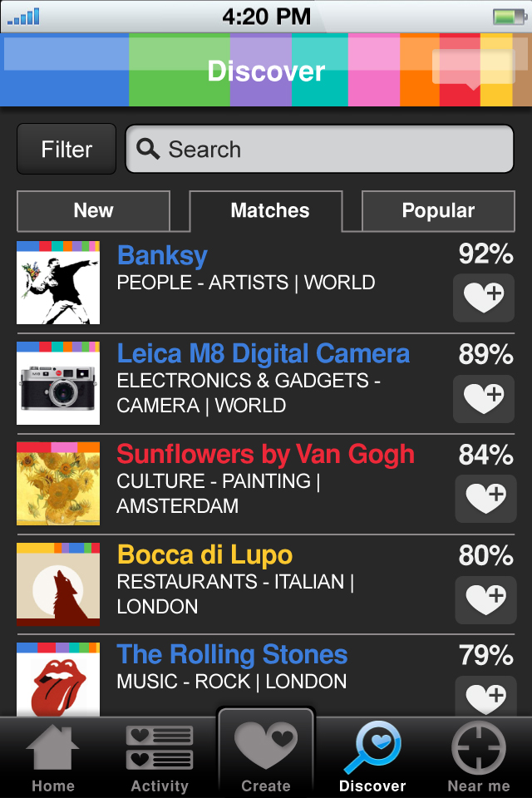This screenshot has width=532, height=798.
Task: Select the Discover magnifier icon
Action: pyautogui.click(x=372, y=748)
